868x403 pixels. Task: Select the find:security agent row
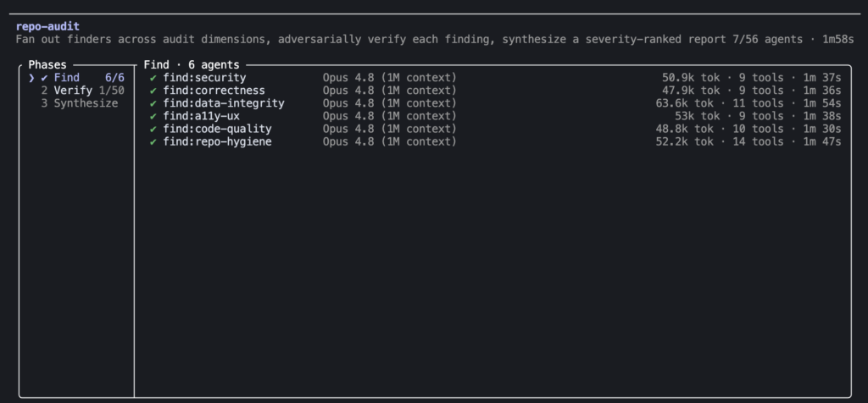pyautogui.click(x=495, y=78)
